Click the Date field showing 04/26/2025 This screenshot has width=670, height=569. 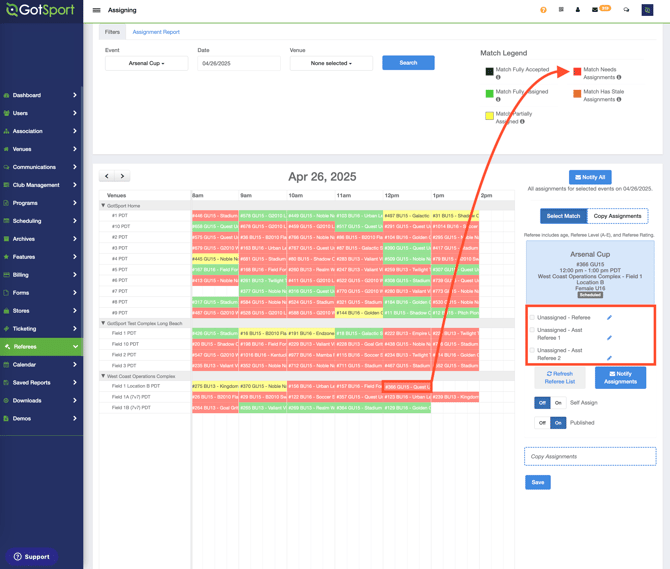(239, 63)
